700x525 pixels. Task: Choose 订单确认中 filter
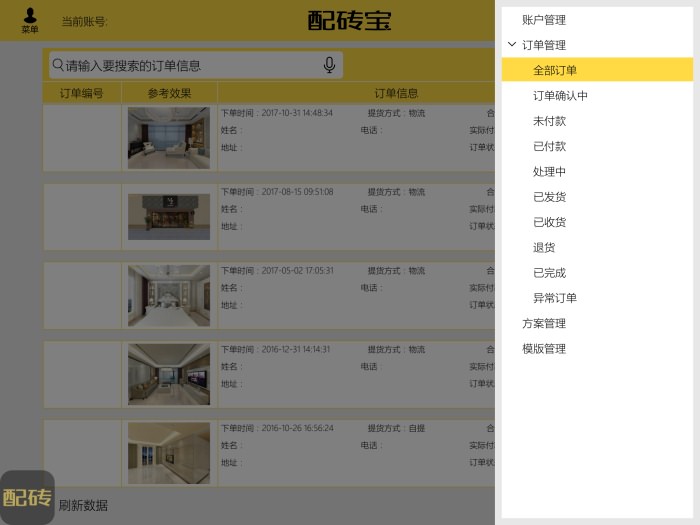pos(560,95)
